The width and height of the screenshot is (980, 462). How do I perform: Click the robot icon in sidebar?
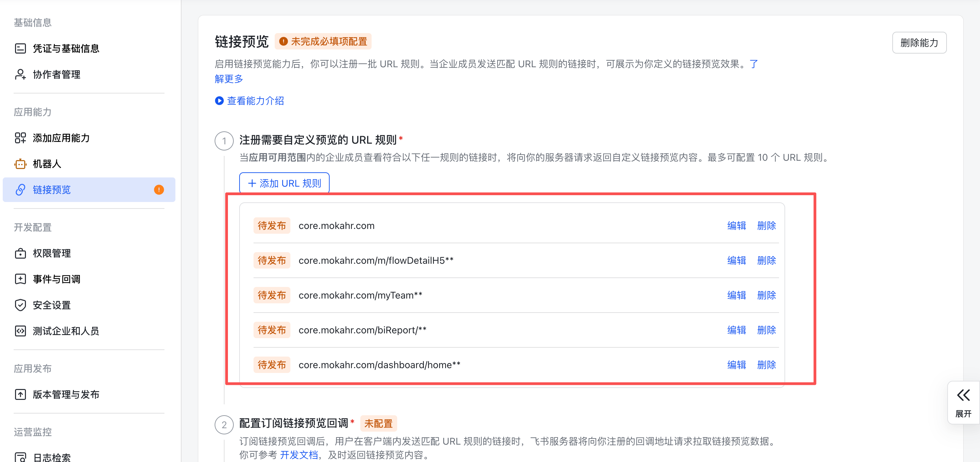coord(20,164)
